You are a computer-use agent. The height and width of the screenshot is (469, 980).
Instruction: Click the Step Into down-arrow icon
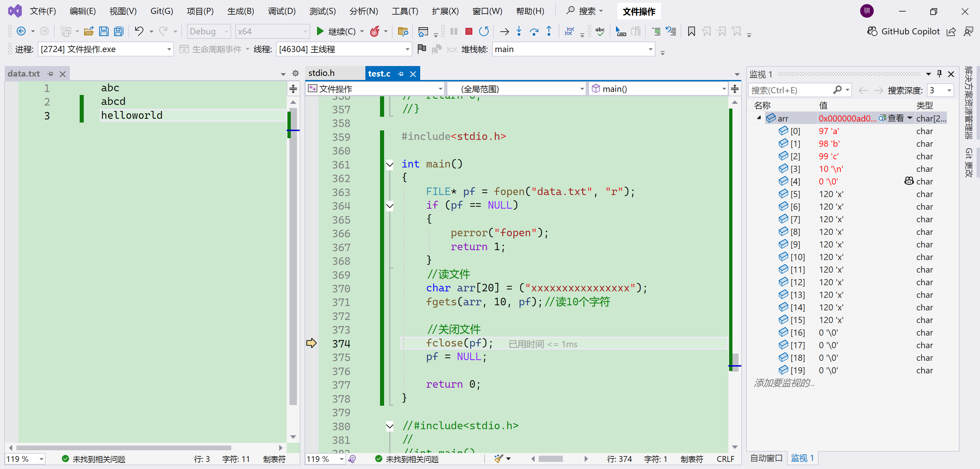519,32
